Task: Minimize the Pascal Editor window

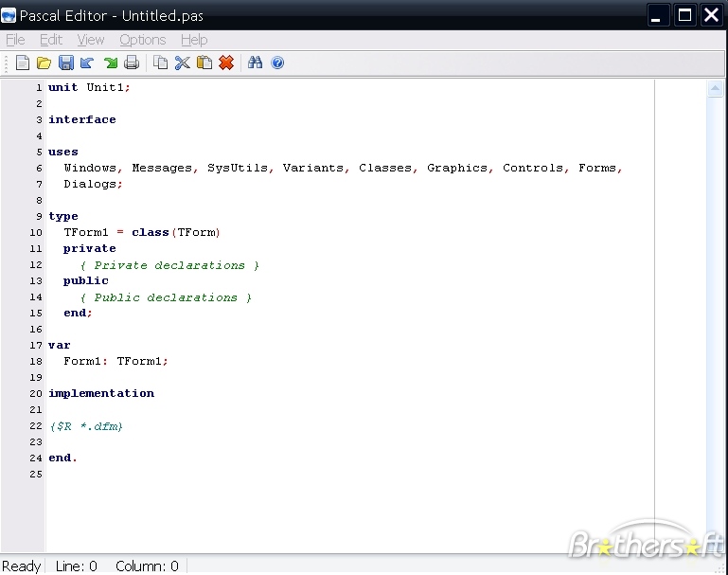Action: pos(658,15)
